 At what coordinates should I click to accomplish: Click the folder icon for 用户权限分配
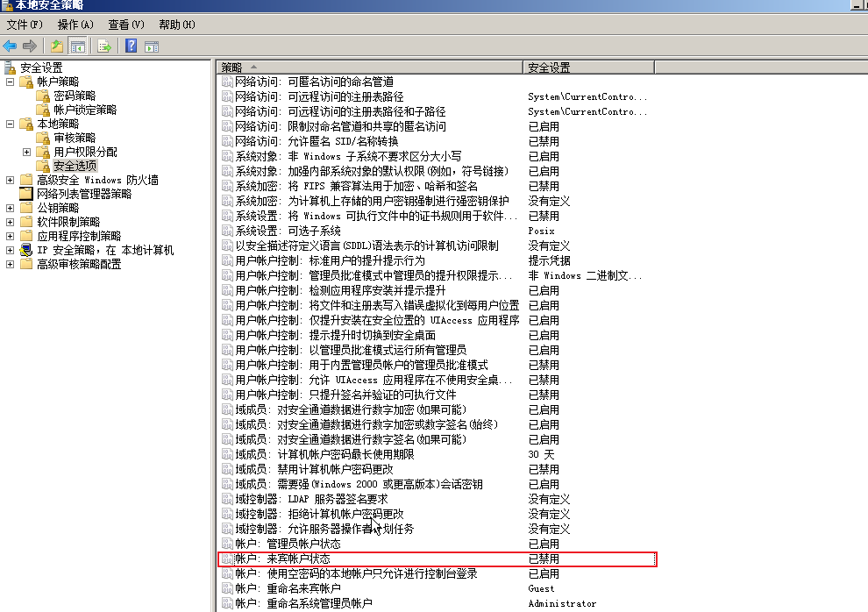click(x=43, y=153)
